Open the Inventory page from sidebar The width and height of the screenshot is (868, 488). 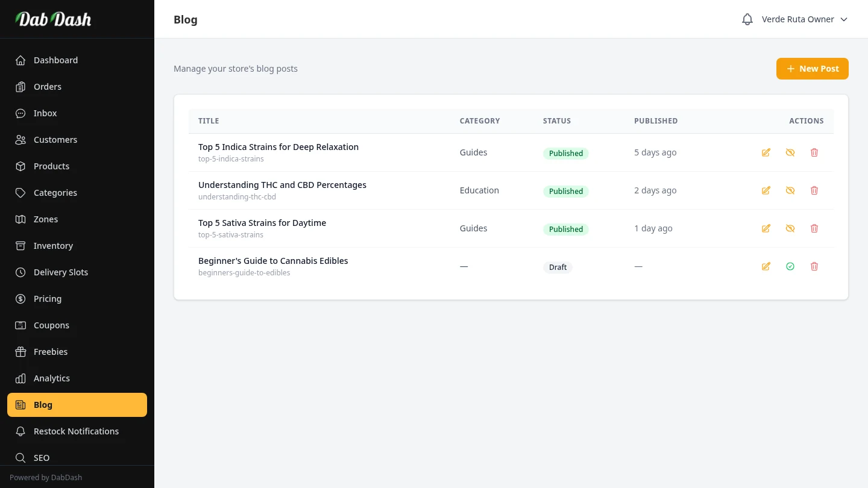pyautogui.click(x=53, y=246)
